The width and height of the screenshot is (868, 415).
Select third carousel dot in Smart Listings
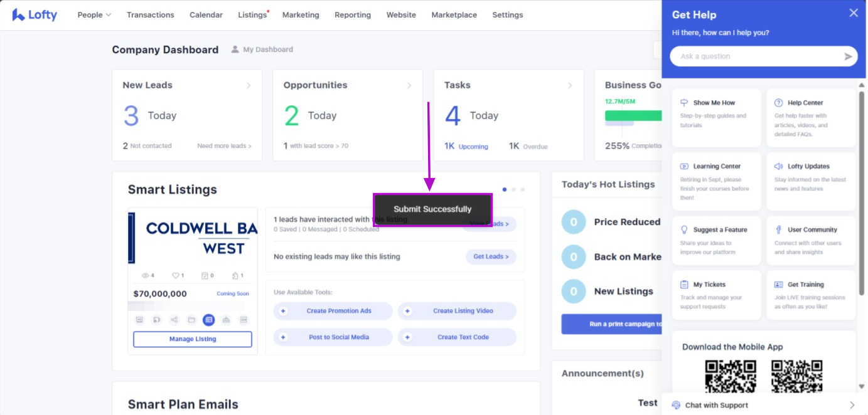pos(523,189)
